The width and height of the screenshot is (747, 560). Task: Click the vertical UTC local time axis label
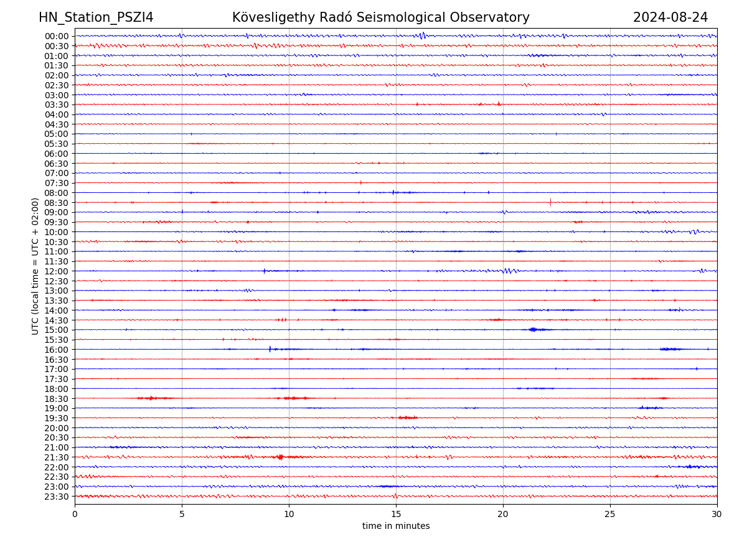(x=35, y=266)
